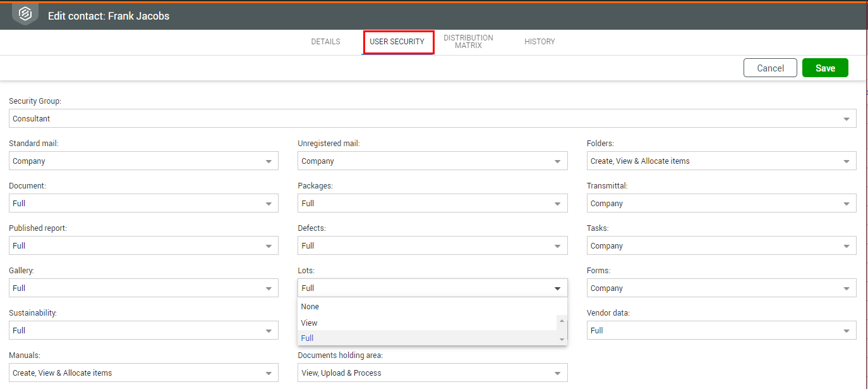
Task: Click scroll up arrow in Lots list
Action: click(x=561, y=321)
